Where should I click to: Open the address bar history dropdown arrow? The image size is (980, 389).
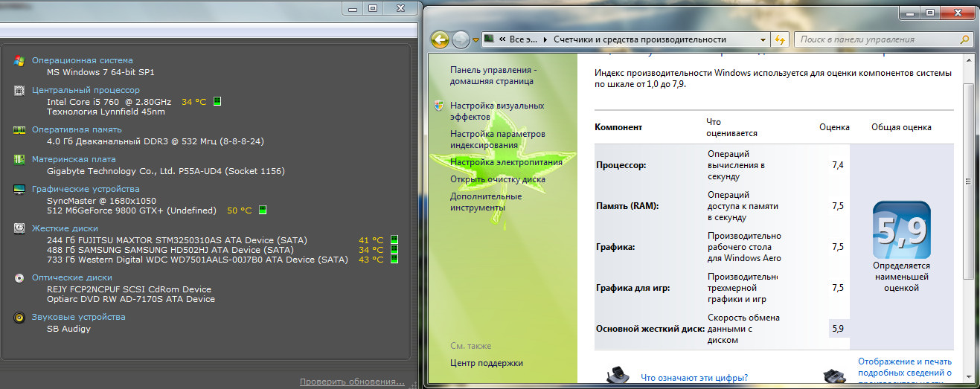click(763, 39)
